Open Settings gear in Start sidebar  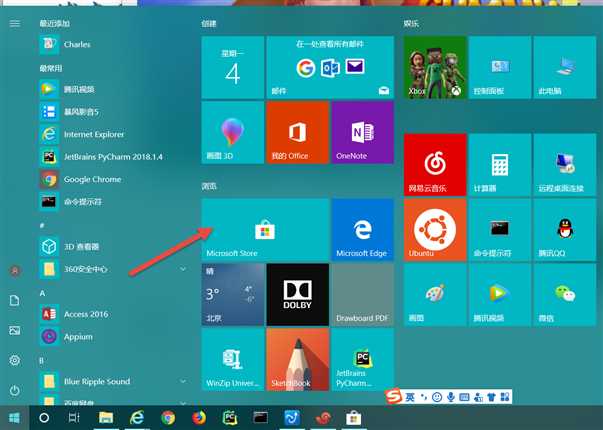tap(15, 360)
